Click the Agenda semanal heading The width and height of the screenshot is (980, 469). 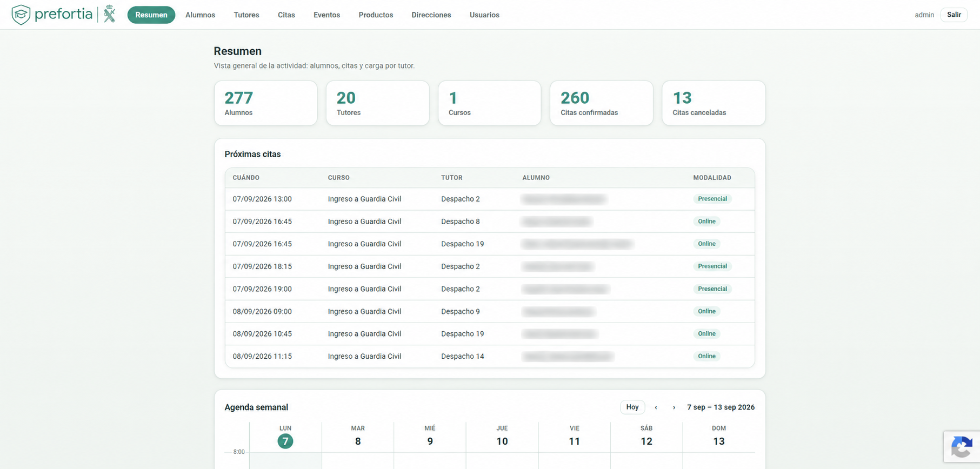tap(256, 407)
